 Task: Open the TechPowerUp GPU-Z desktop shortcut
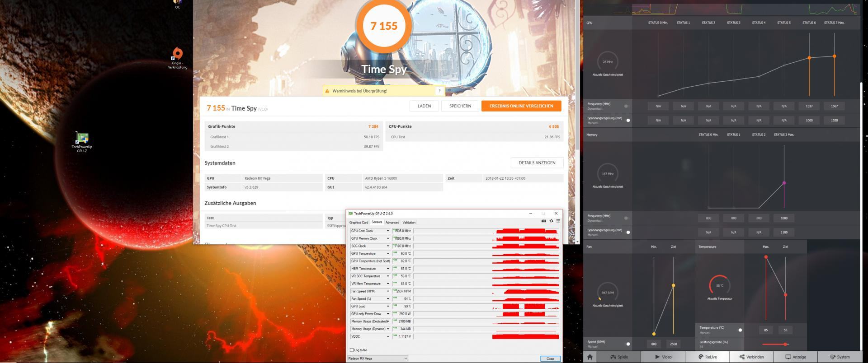pos(82,142)
